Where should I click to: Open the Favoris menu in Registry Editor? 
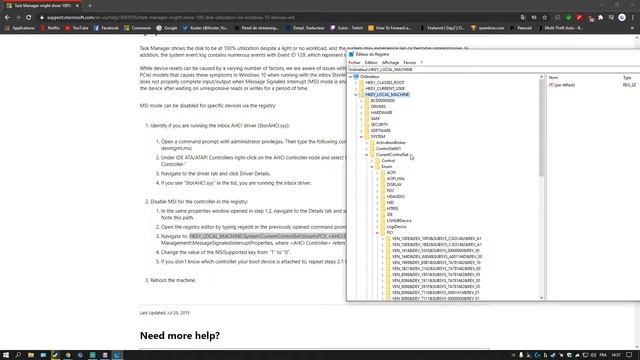tap(409, 62)
